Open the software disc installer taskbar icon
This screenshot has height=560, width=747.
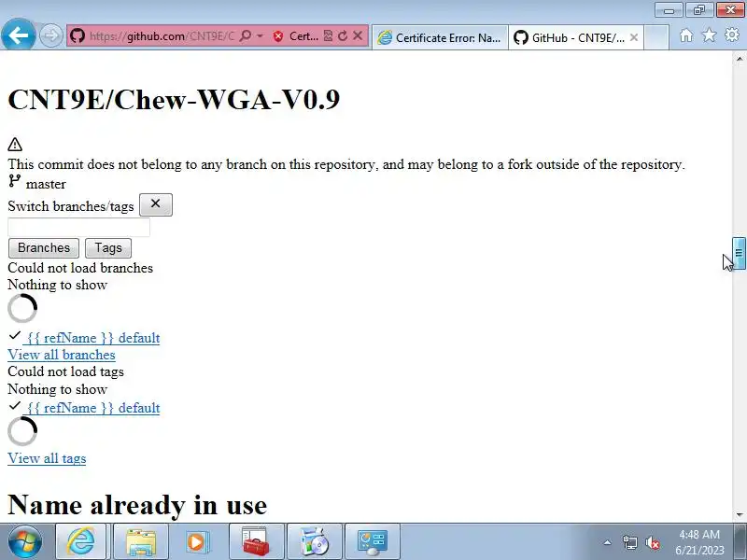click(x=315, y=541)
